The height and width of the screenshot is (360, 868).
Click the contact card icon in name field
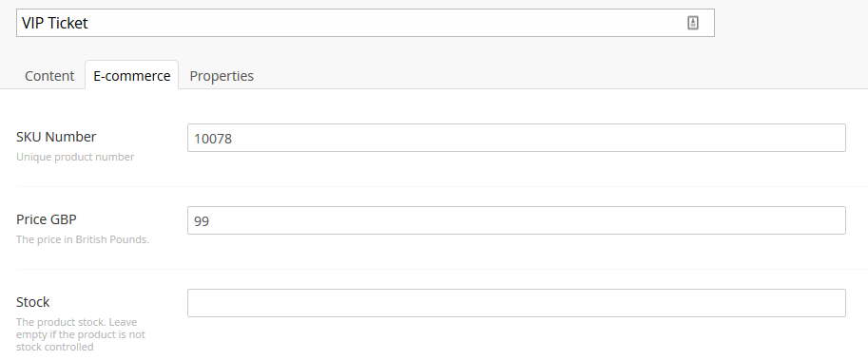pos(692,23)
